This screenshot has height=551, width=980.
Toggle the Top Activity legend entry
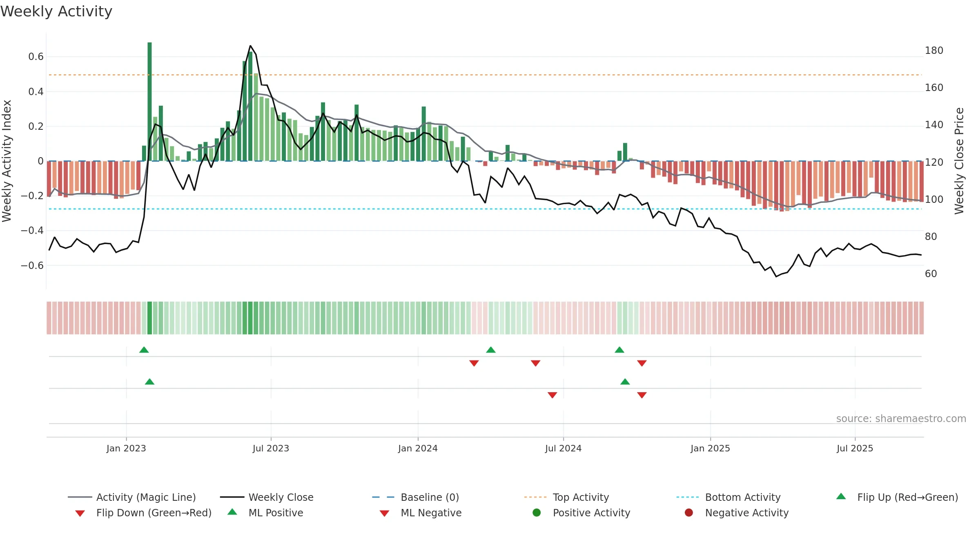[x=566, y=497]
